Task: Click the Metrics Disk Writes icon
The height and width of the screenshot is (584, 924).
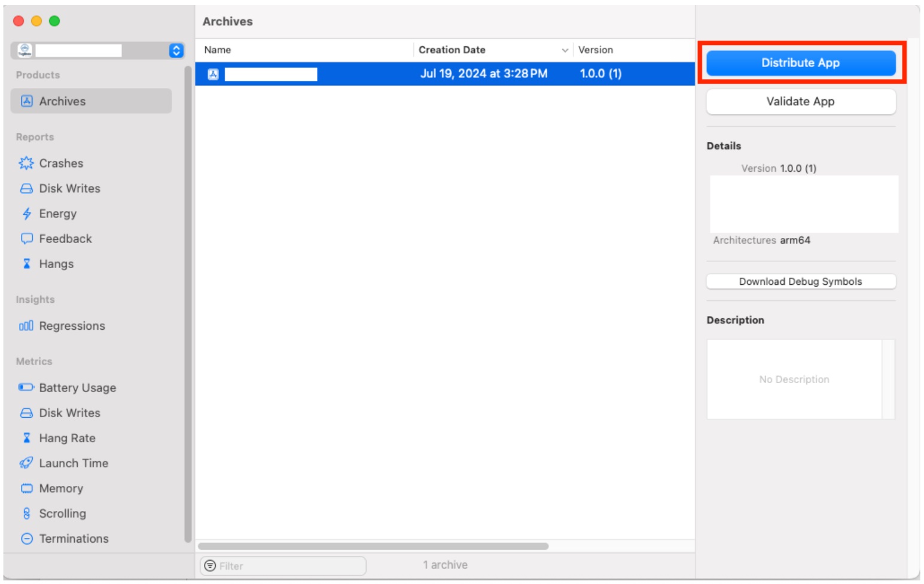Action: pos(26,413)
